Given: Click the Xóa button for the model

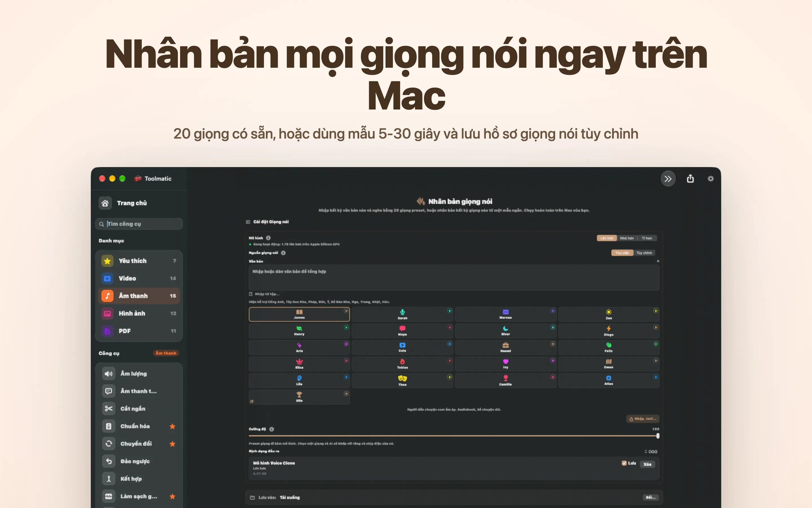Looking at the screenshot, I should click(647, 464).
